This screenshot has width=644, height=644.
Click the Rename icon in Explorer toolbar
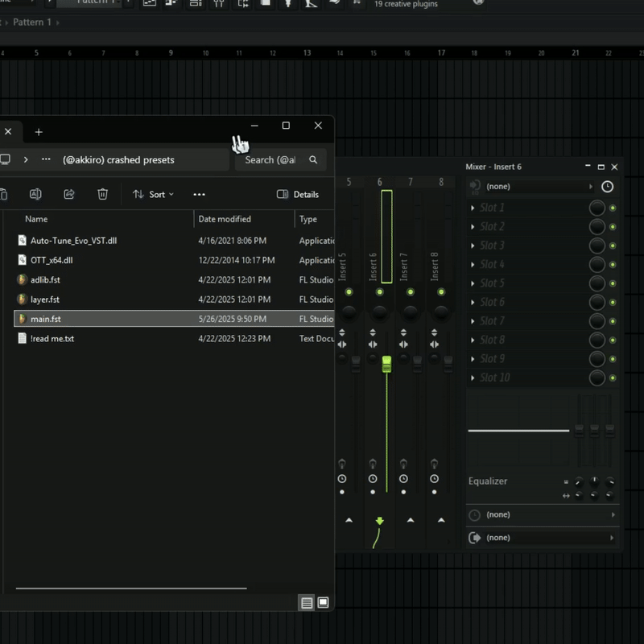35,194
